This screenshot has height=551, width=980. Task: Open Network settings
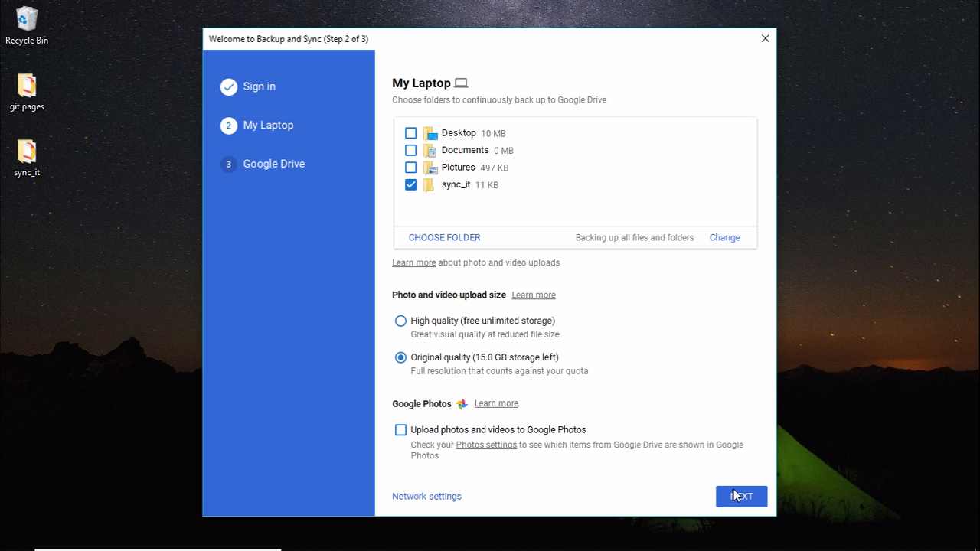coord(426,496)
